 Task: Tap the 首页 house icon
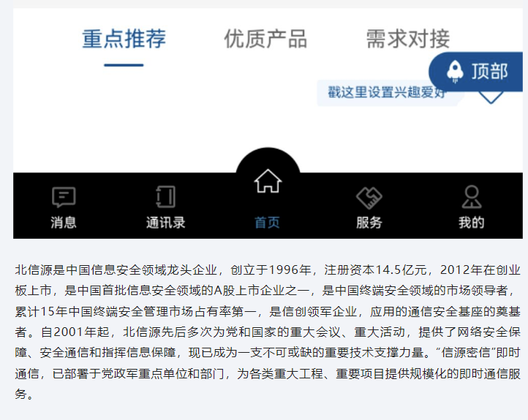point(268,181)
